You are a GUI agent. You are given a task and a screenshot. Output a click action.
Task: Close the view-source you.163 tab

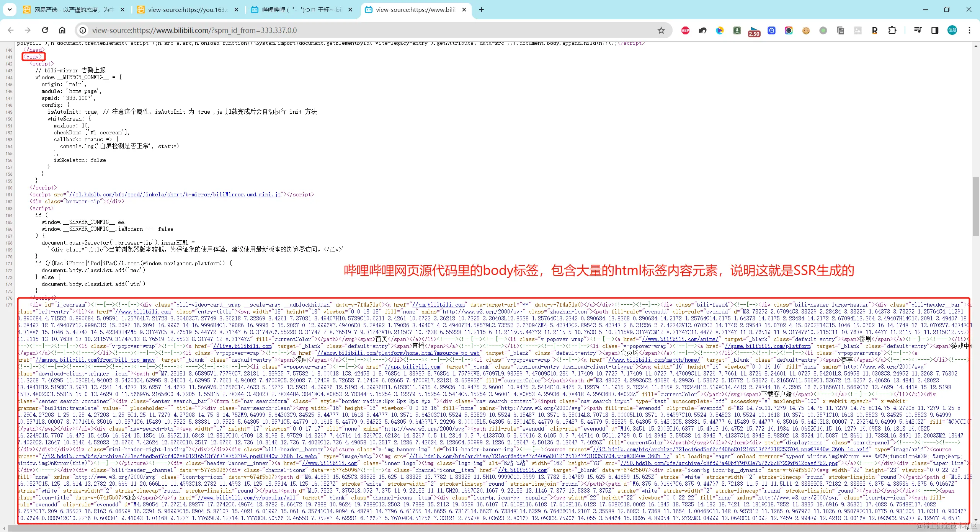[236, 10]
